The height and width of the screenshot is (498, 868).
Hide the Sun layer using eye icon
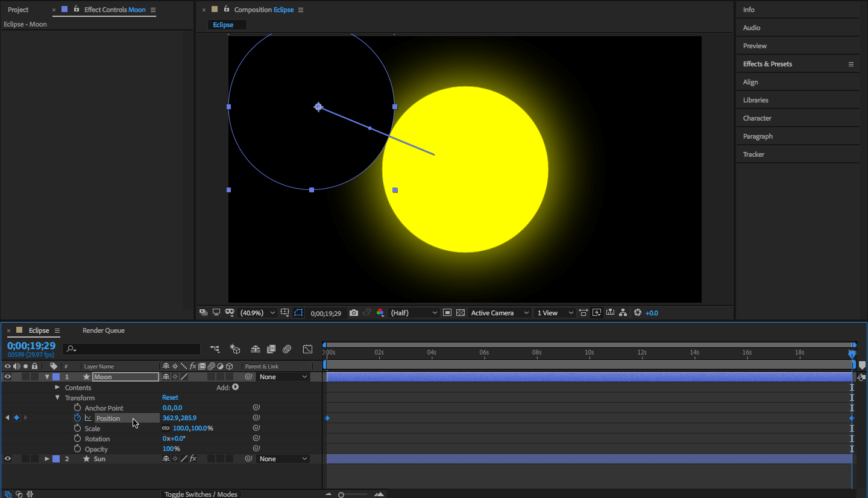point(8,459)
